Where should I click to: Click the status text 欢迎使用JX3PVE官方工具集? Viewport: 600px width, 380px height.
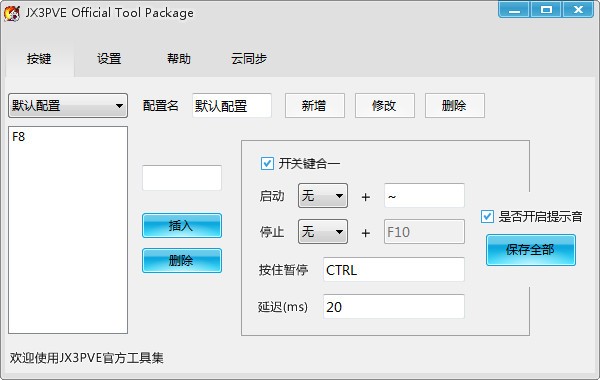click(87, 358)
